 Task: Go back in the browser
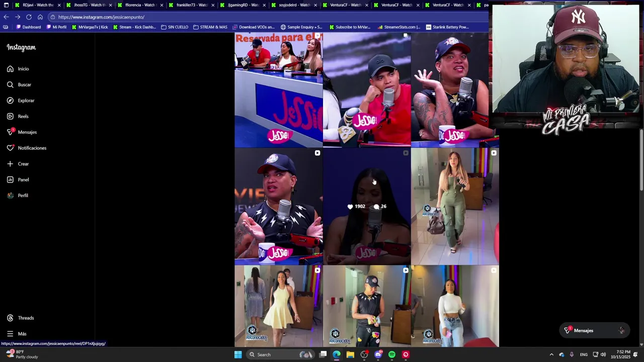point(6,17)
